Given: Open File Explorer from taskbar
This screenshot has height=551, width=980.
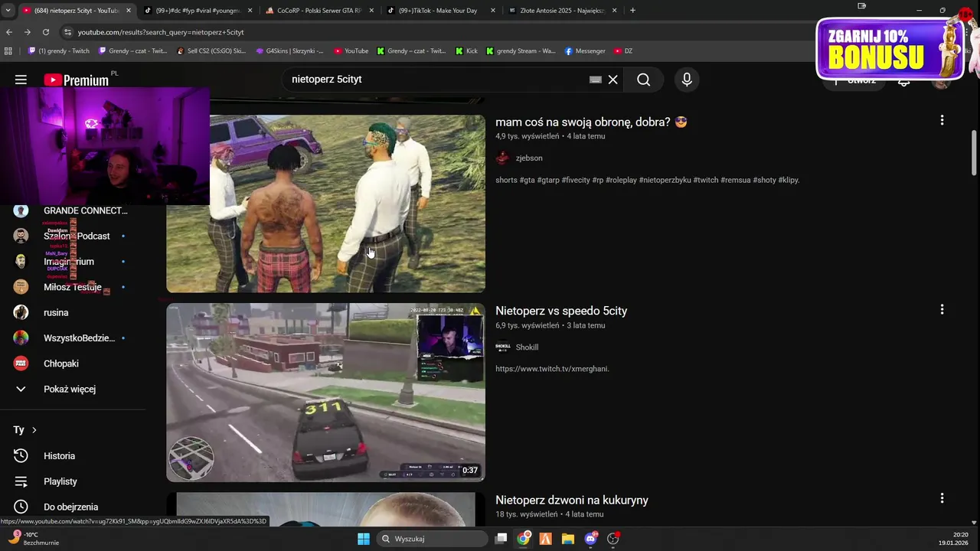Looking at the screenshot, I should (568, 539).
